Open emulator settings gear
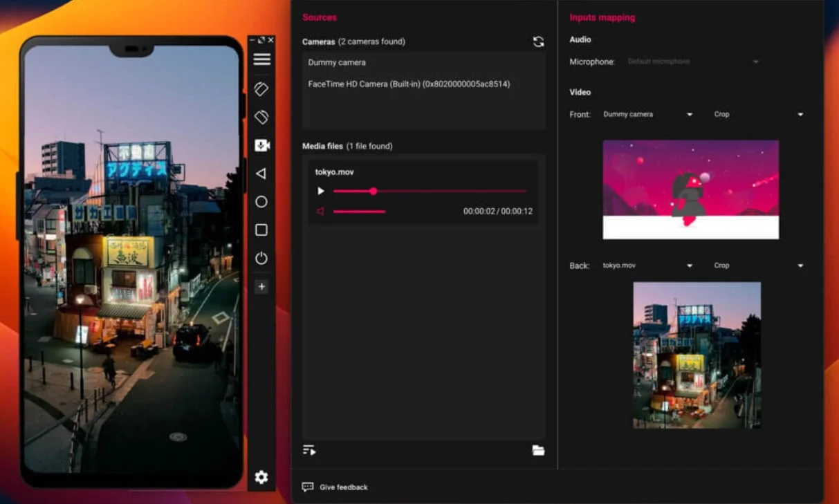The width and height of the screenshot is (839, 504). click(261, 477)
